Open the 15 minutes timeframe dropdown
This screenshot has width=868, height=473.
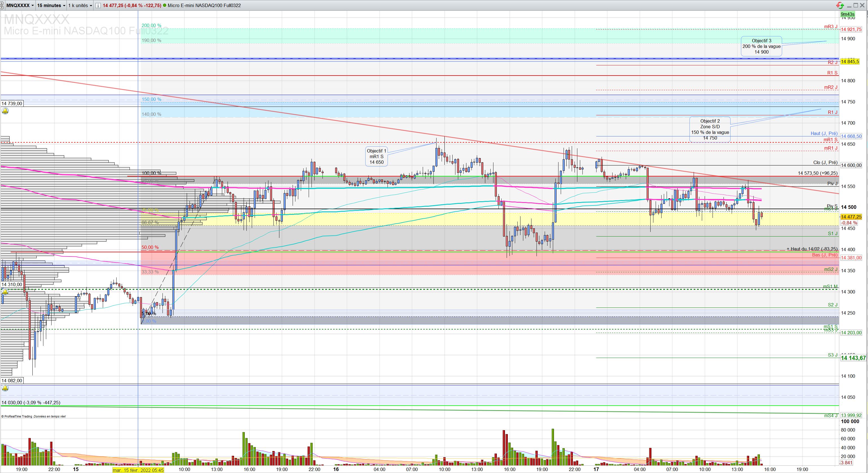click(51, 5)
